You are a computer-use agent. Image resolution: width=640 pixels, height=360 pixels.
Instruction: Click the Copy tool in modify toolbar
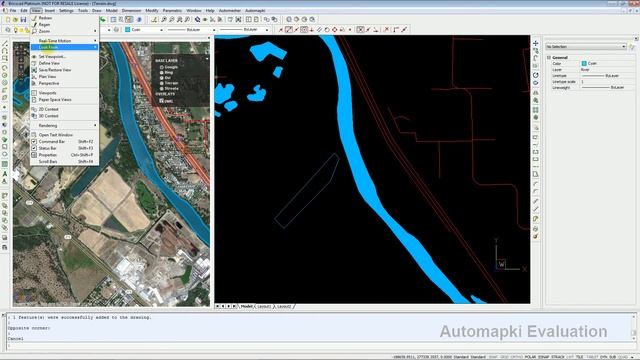pyautogui.click(x=536, y=51)
